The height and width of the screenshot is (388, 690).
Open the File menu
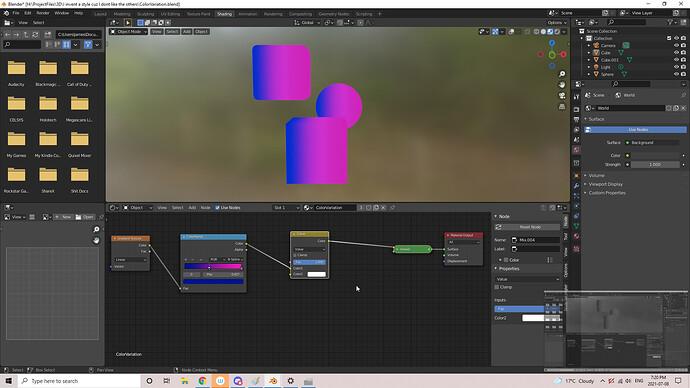[x=16, y=13]
